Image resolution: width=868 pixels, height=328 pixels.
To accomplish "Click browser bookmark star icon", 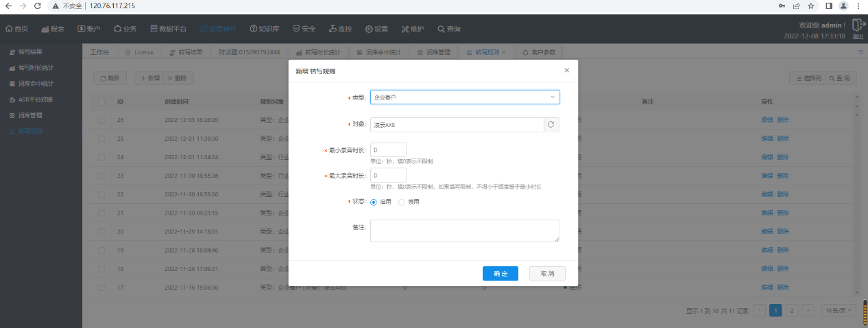I will pos(811,5).
